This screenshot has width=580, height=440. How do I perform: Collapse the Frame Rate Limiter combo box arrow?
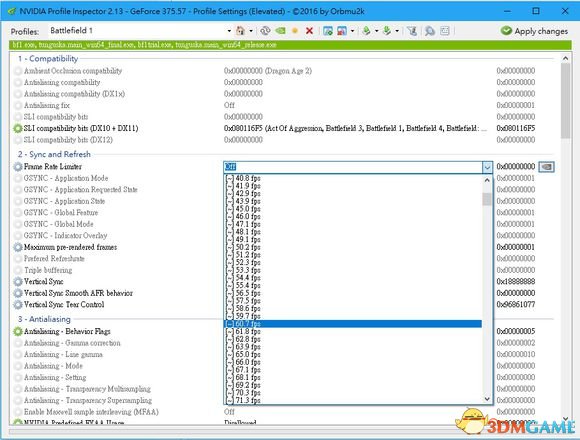(487, 167)
